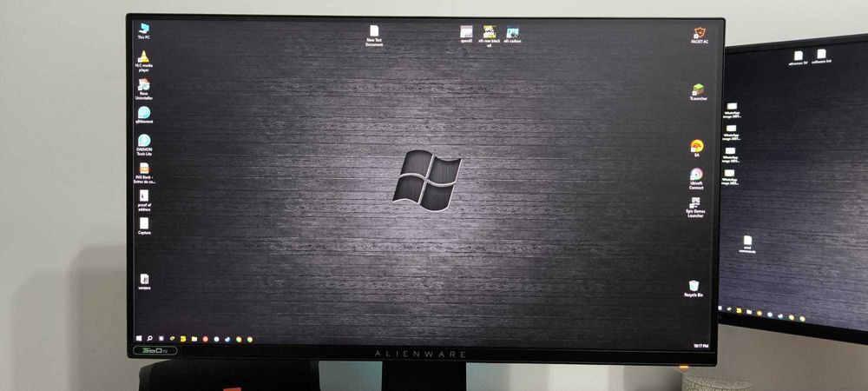Select the nfs carbon shortcut
The height and width of the screenshot is (391, 868).
[513, 35]
